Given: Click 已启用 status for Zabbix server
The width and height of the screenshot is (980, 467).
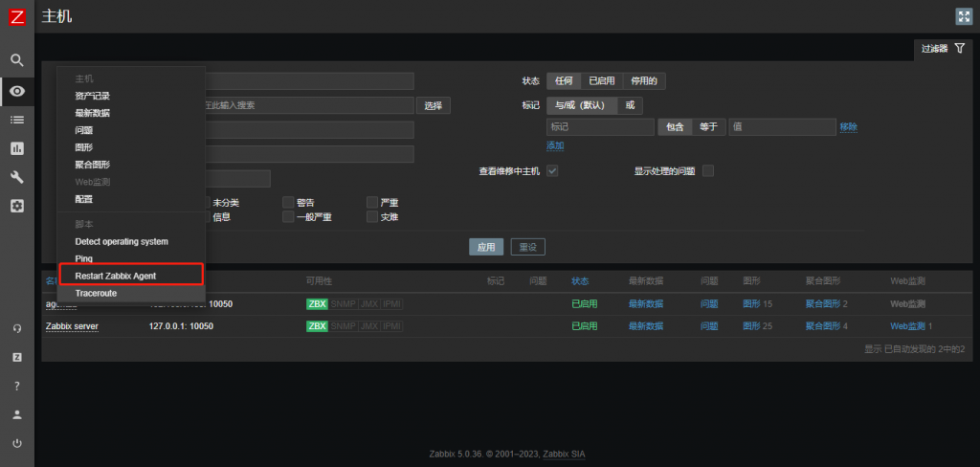Looking at the screenshot, I should [x=585, y=326].
